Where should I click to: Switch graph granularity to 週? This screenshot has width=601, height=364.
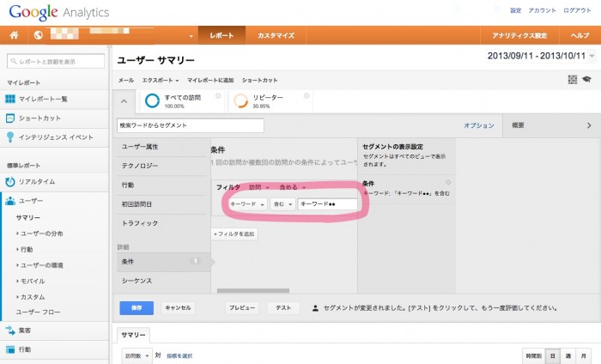568,355
